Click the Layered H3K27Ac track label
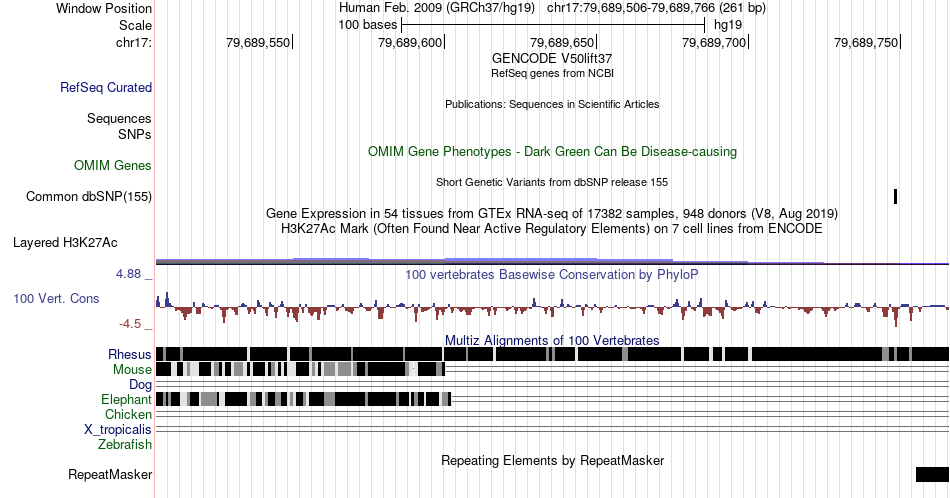Viewport: 950px width, 498px height. (x=65, y=242)
